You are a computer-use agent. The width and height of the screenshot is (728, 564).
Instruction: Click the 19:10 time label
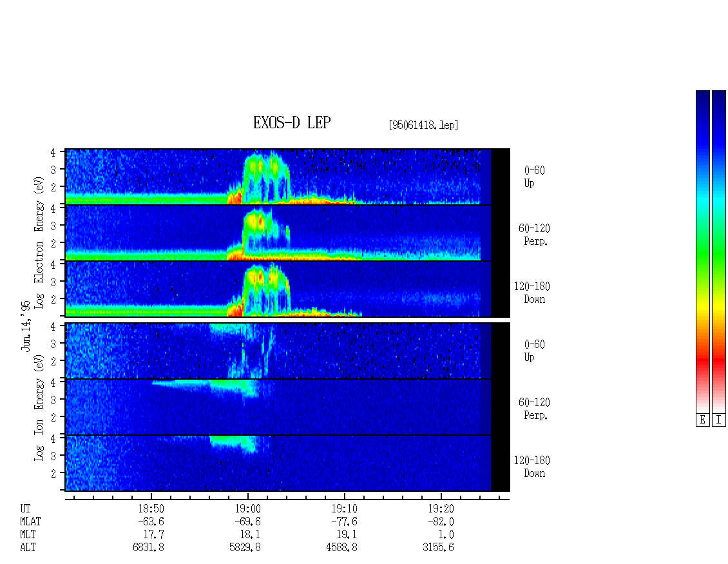344,509
